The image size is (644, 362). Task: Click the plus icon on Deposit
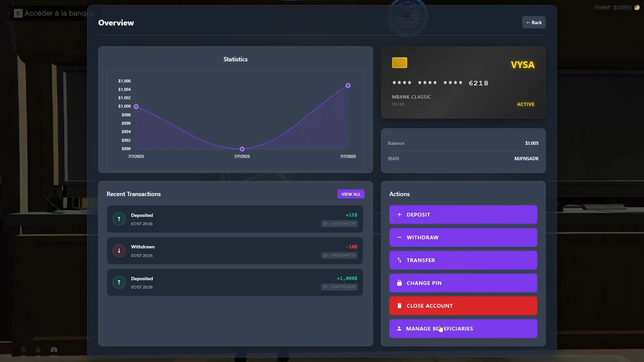(399, 215)
